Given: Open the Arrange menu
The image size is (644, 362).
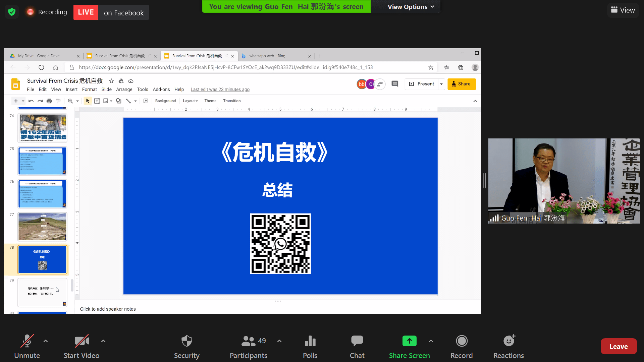Looking at the screenshot, I should pyautogui.click(x=124, y=89).
